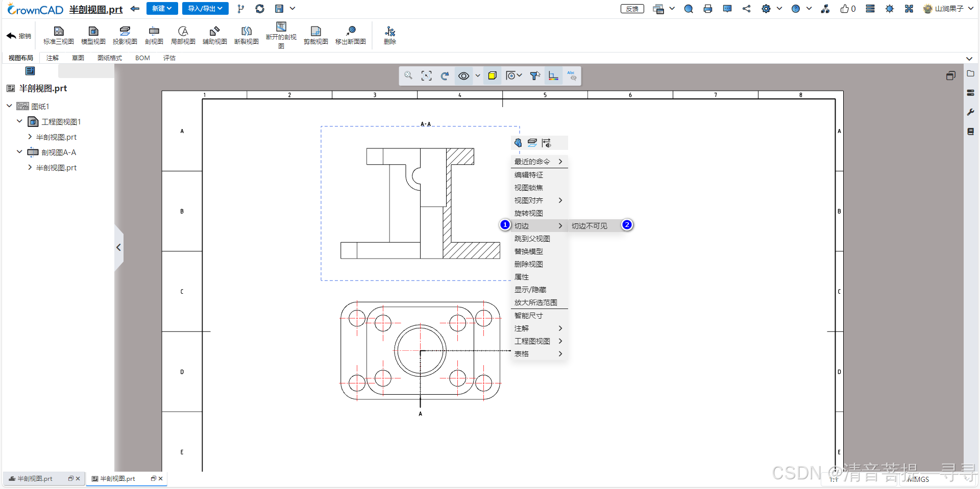Click the 反馈 feedback button
The width and height of the screenshot is (980, 489).
point(632,9)
